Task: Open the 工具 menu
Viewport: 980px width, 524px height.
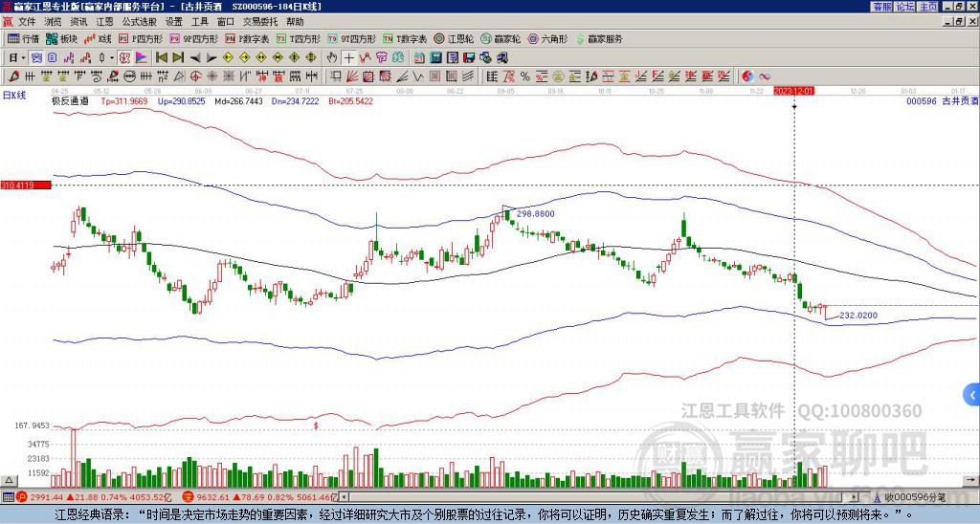Action: pos(199,22)
